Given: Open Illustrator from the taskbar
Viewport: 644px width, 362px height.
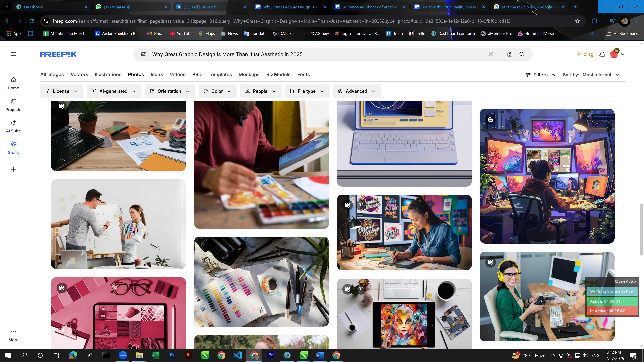Looking at the screenshot, I should pyautogui.click(x=188, y=355).
